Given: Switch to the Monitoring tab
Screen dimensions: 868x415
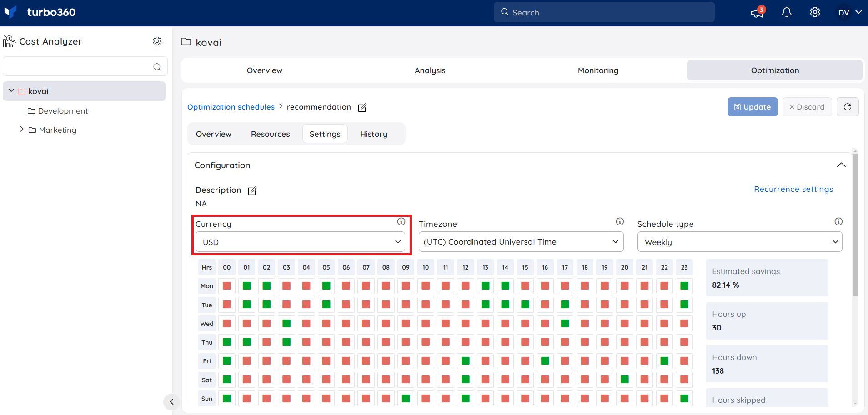Looking at the screenshot, I should pyautogui.click(x=598, y=70).
